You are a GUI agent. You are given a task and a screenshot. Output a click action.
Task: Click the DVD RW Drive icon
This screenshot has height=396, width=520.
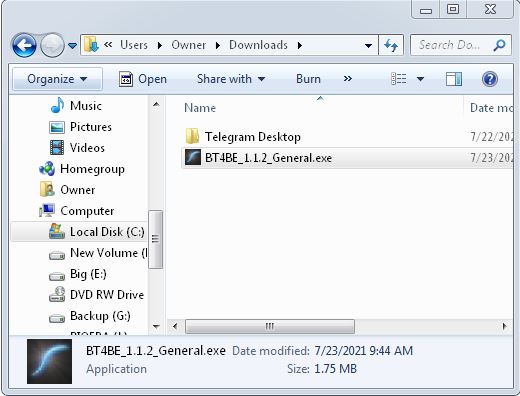tap(57, 295)
